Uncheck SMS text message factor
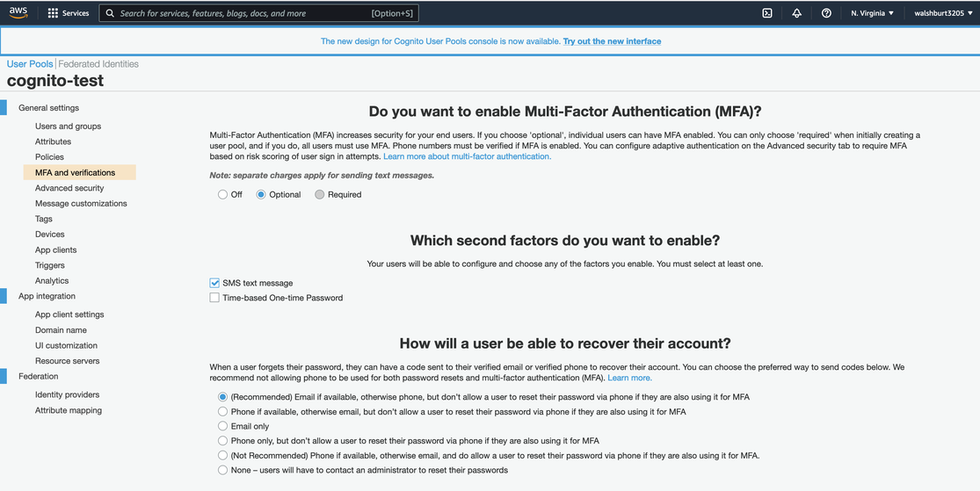This screenshot has height=491, width=980. [x=215, y=283]
